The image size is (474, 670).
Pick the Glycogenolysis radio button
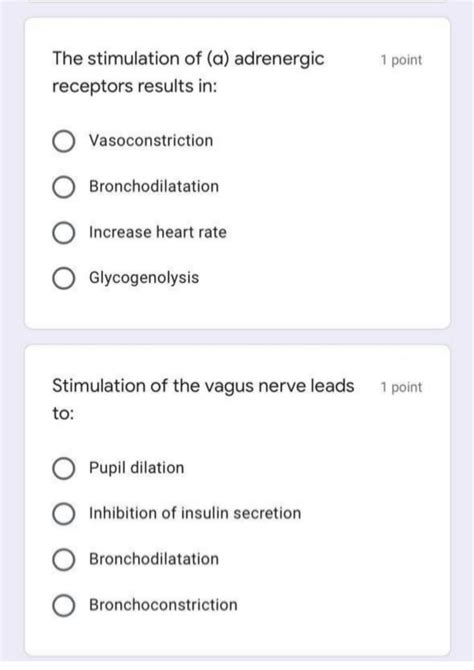64,278
